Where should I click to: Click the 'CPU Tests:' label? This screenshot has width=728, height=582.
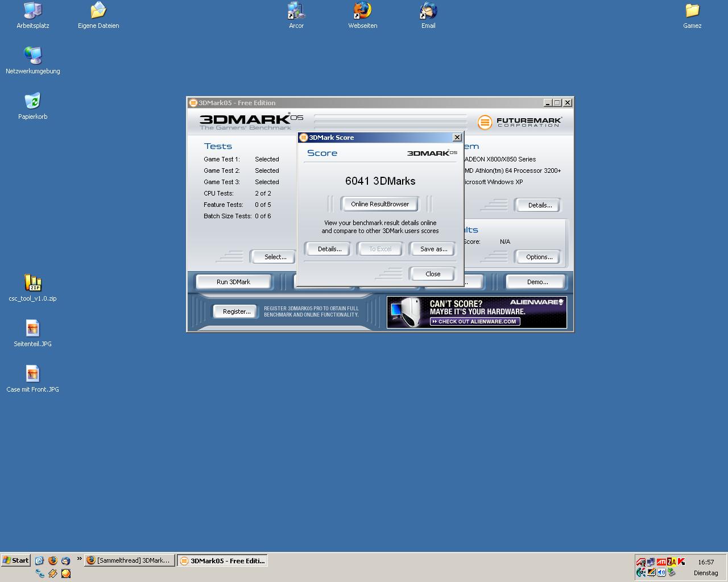218,193
